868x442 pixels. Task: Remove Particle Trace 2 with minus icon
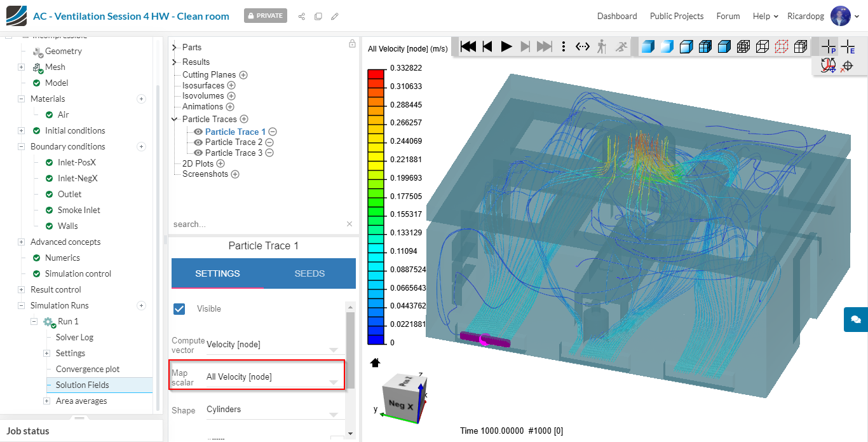point(269,142)
